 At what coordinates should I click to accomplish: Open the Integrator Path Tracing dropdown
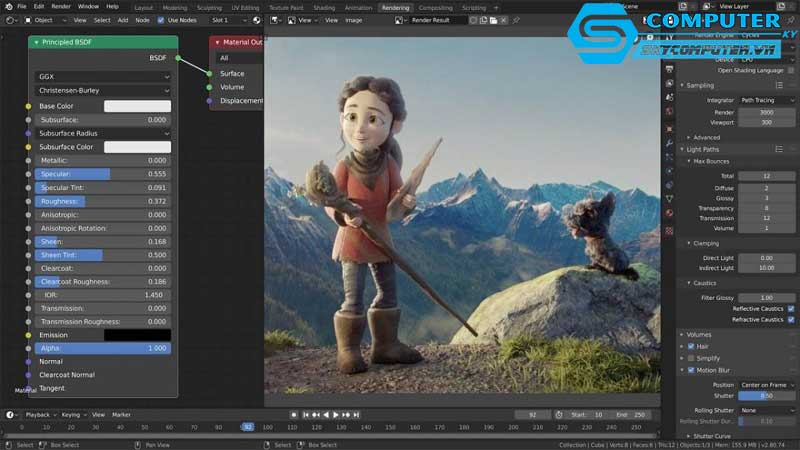click(x=767, y=100)
